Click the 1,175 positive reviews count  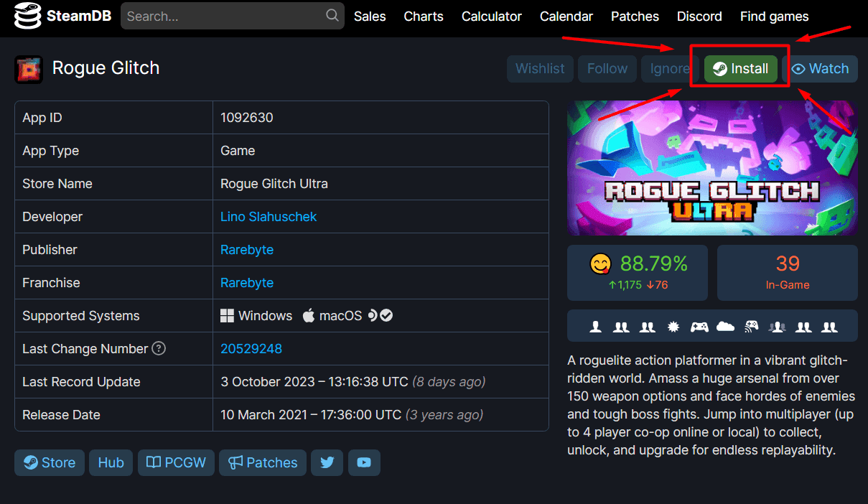pos(624,285)
